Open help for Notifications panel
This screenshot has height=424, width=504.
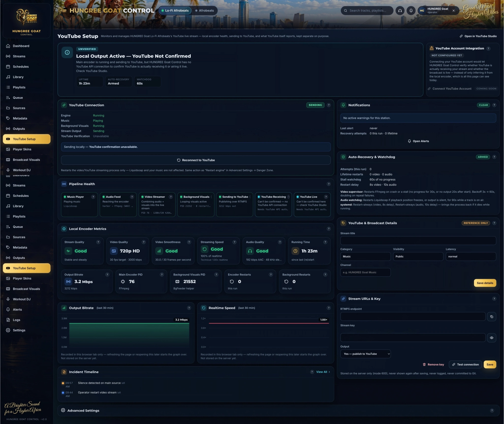coord(494,105)
